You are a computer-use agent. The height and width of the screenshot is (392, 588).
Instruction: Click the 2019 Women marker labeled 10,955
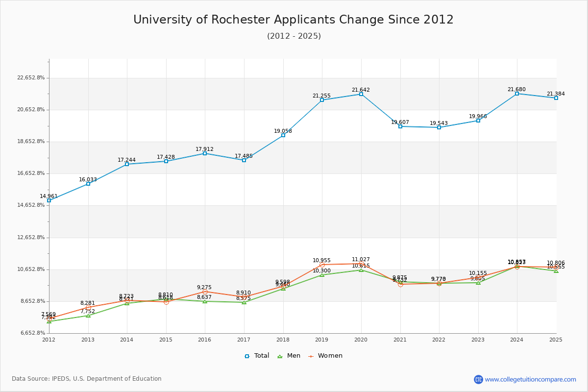click(322, 265)
